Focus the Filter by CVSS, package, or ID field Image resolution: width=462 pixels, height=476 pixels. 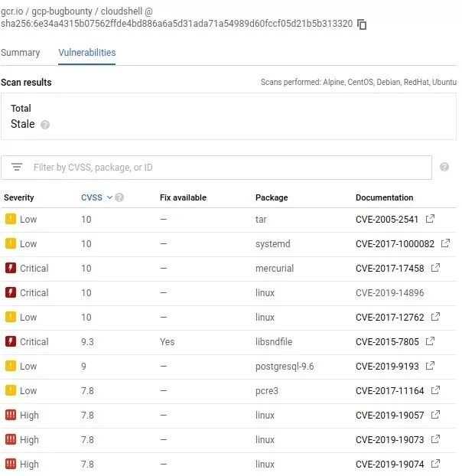click(216, 168)
